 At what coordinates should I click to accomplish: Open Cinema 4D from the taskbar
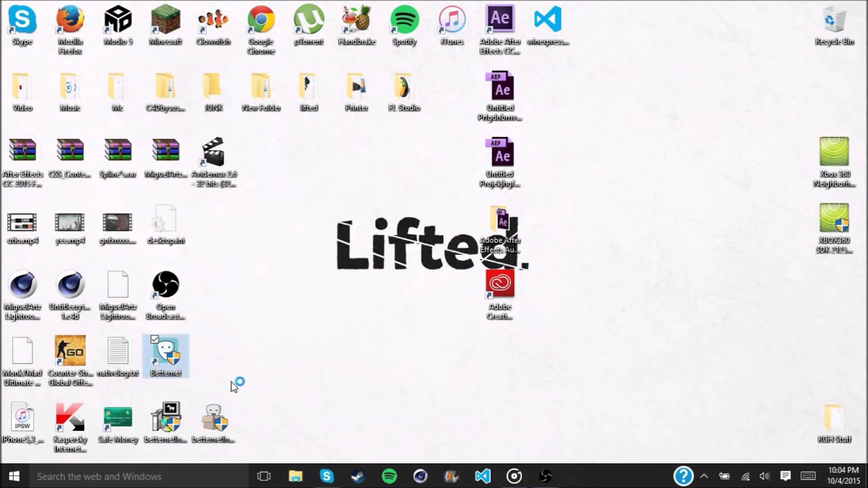pyautogui.click(x=420, y=476)
